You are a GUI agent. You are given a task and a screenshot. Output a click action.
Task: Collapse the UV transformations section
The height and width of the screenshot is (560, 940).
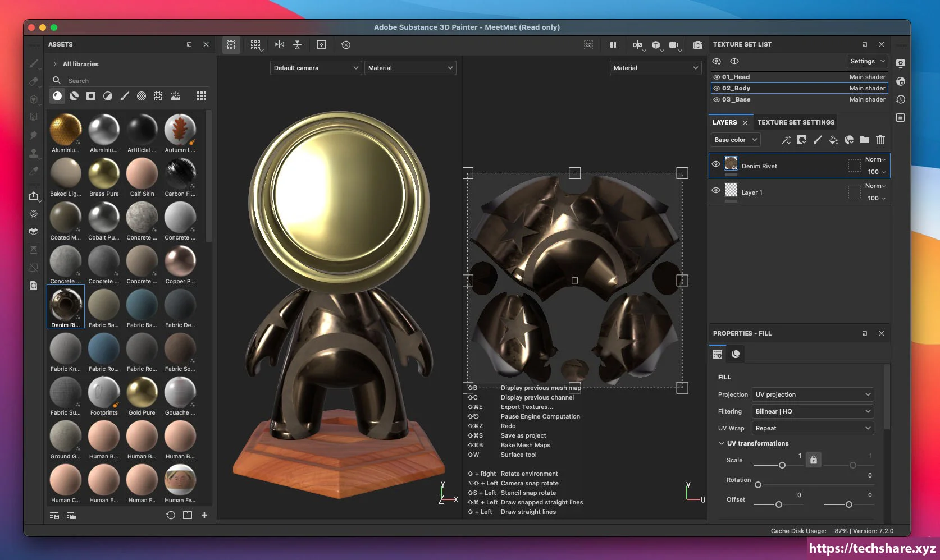(722, 443)
